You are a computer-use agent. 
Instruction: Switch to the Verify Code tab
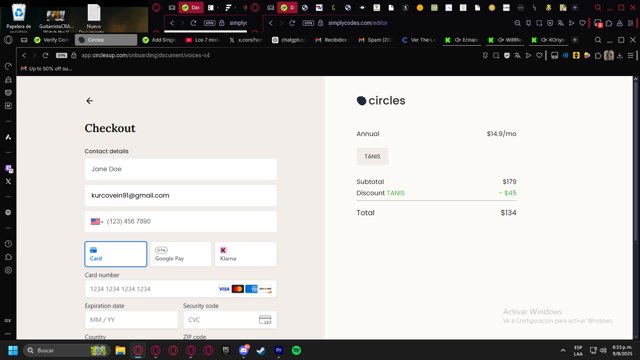[52, 40]
